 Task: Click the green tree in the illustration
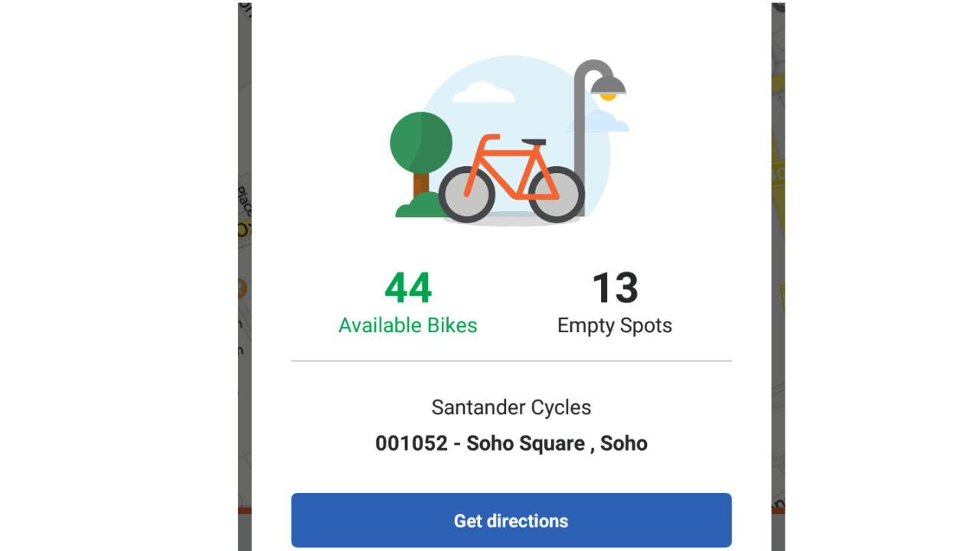point(420,143)
